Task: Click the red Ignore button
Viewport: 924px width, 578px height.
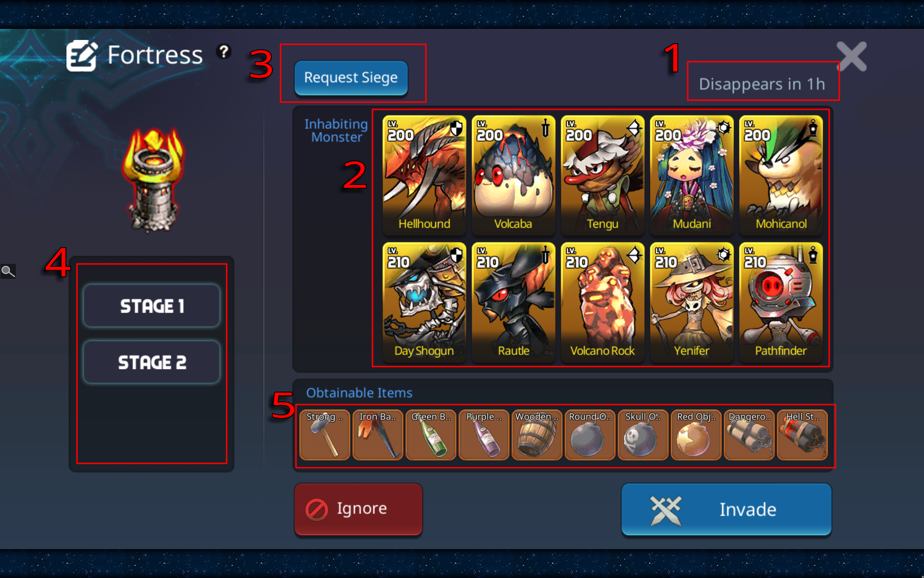Action: click(359, 509)
